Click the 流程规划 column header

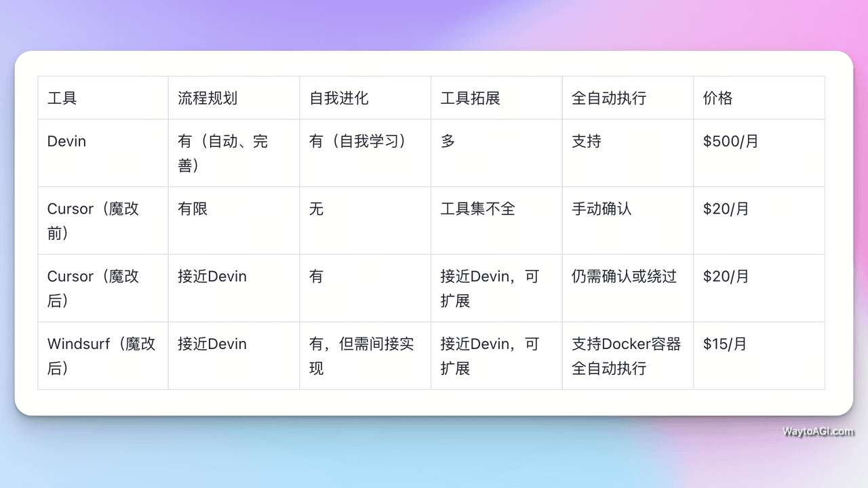[x=234, y=98]
